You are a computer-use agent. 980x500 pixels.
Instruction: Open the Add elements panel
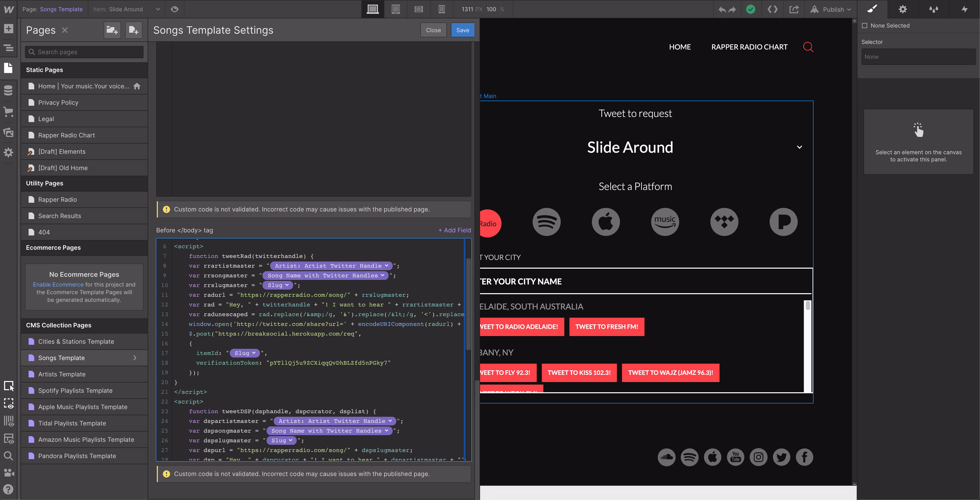[8, 29]
